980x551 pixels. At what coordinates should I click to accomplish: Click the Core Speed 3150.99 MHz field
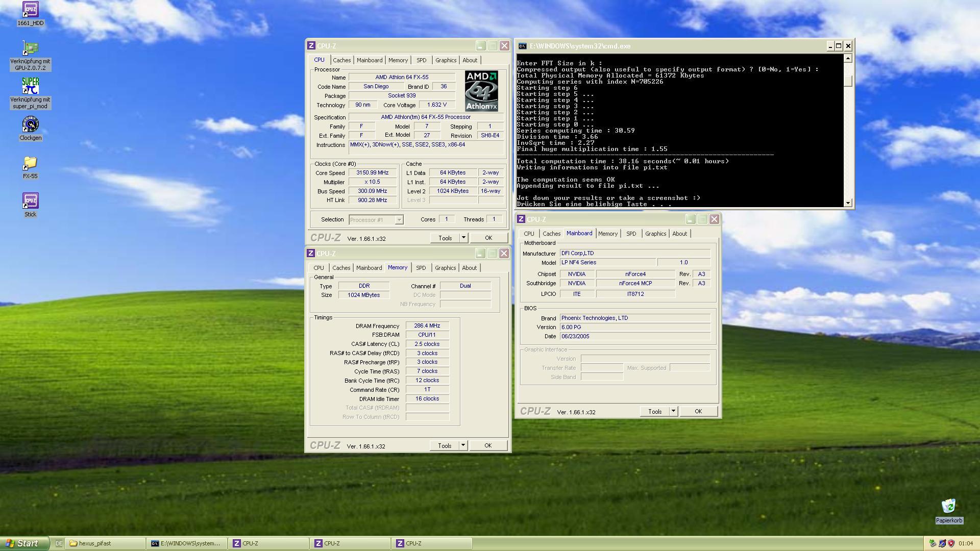[373, 173]
